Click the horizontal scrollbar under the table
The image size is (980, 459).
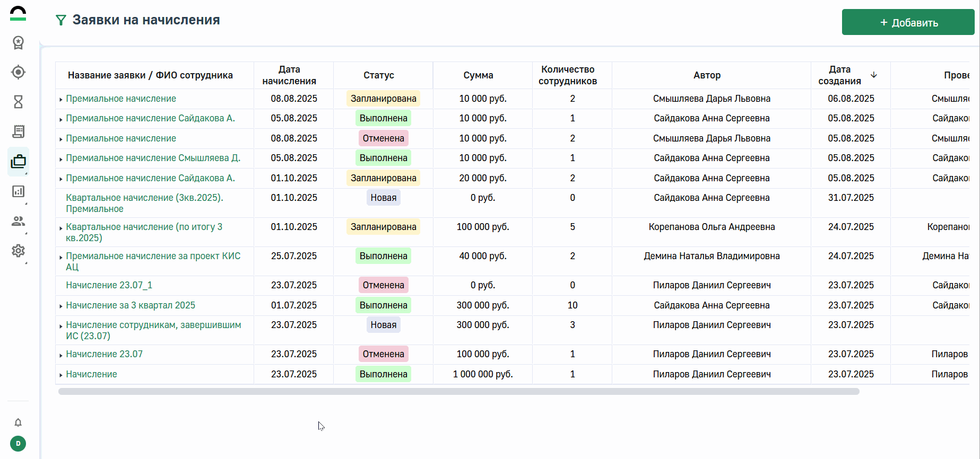(x=458, y=392)
